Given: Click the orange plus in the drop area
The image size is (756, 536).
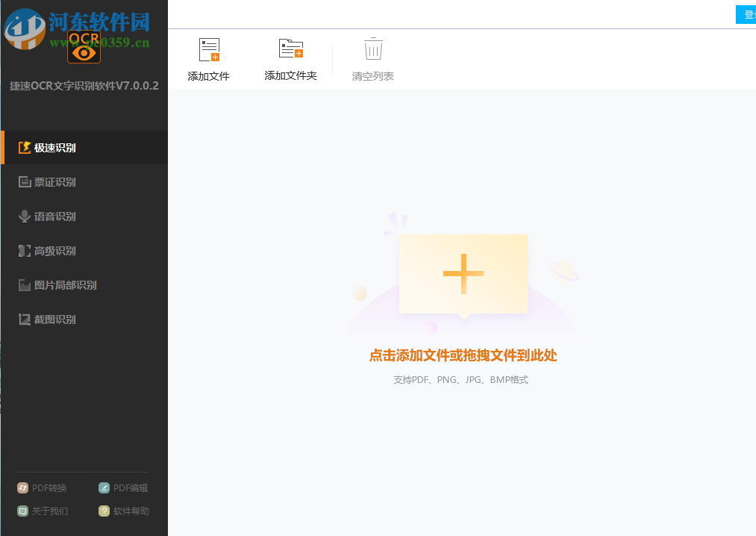Looking at the screenshot, I should pyautogui.click(x=463, y=273).
